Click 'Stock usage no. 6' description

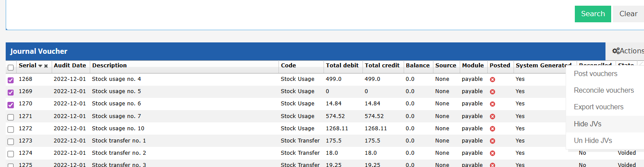point(116,104)
